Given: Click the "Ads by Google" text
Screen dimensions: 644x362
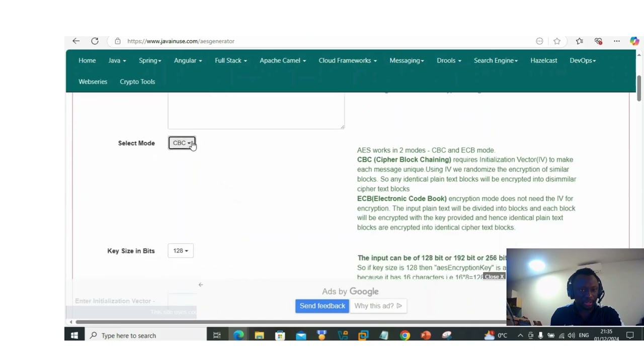Looking at the screenshot, I should point(350,292).
